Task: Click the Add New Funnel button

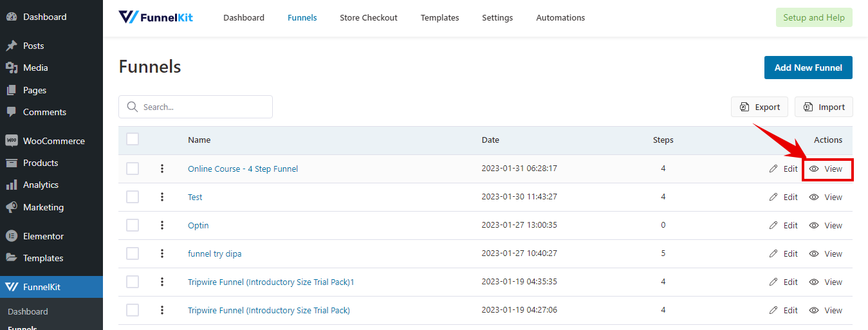Action: 808,68
